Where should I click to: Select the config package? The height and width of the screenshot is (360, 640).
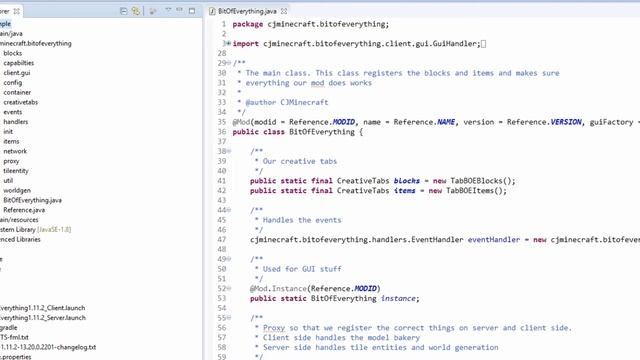13,82
